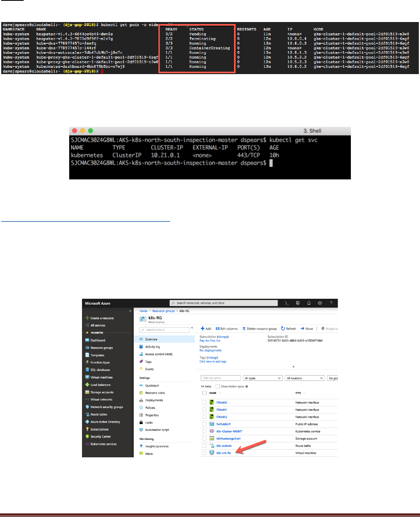
Task: Open the help question mark icon
Action: pos(331,303)
